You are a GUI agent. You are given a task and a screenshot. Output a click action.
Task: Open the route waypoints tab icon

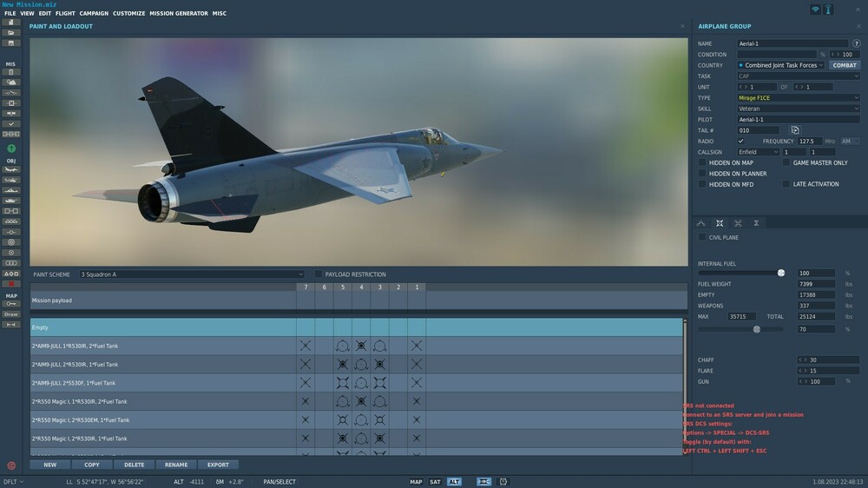click(700, 223)
